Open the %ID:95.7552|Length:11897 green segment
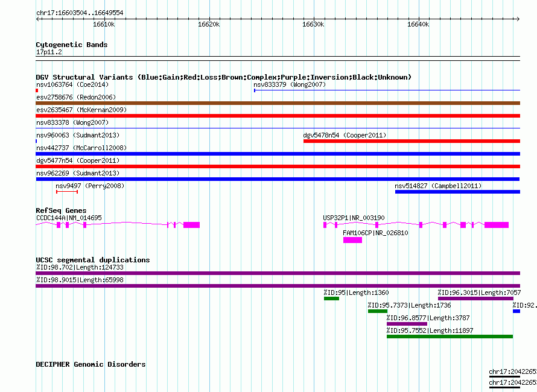Image resolution: width=537 pixels, height=392 pixels. (x=450, y=337)
